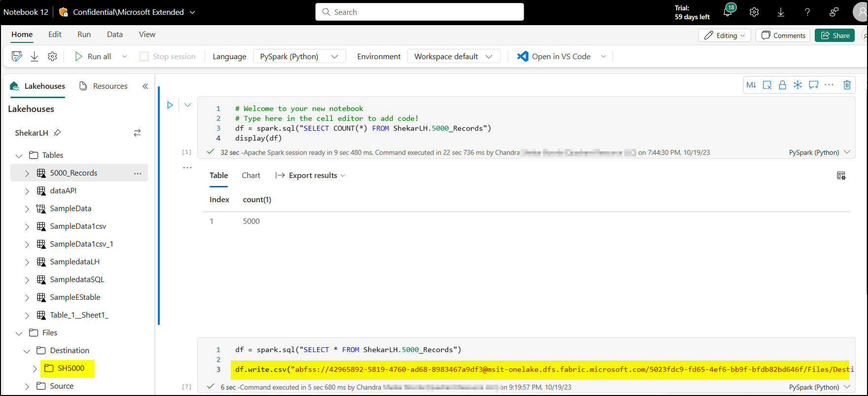Image resolution: width=868 pixels, height=396 pixels.
Task: Select the Table output tab
Action: [218, 176]
